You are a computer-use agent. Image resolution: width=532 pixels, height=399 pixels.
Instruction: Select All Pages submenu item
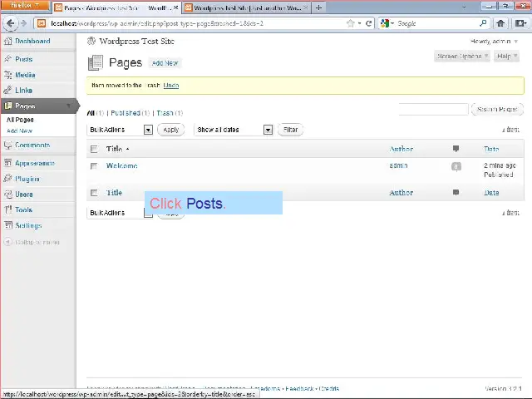(x=20, y=120)
